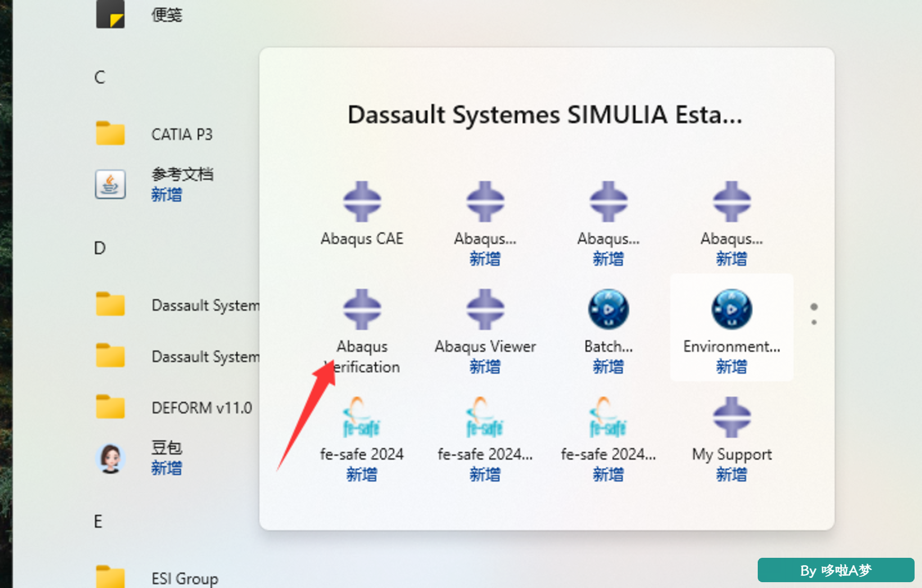Launch the 豆包 app

coord(139,458)
